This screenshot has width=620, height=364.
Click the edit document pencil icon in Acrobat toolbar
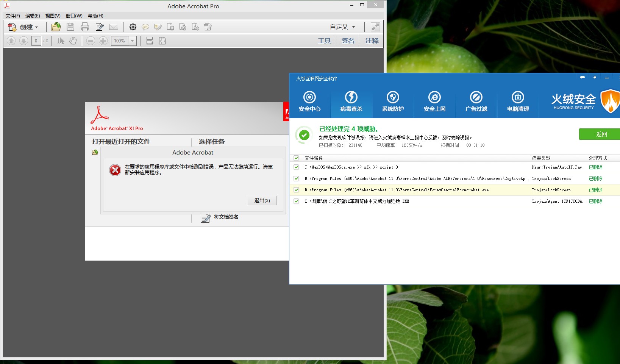click(100, 27)
